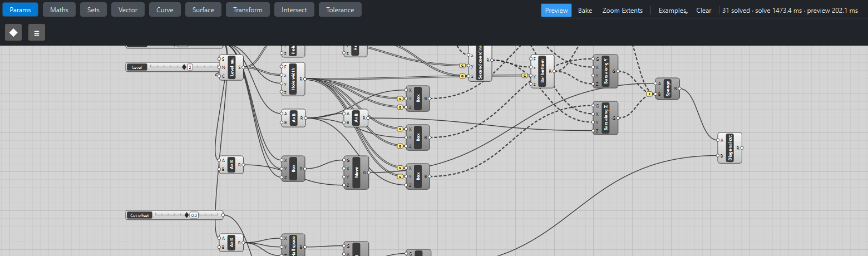The width and height of the screenshot is (868, 256).
Task: Switch to the Maths tab
Action: 60,10
